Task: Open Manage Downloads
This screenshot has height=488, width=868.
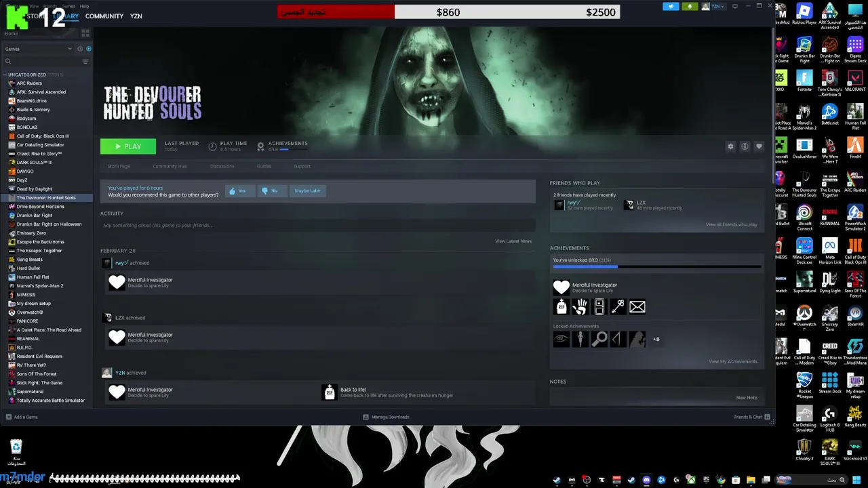Action: tap(386, 418)
